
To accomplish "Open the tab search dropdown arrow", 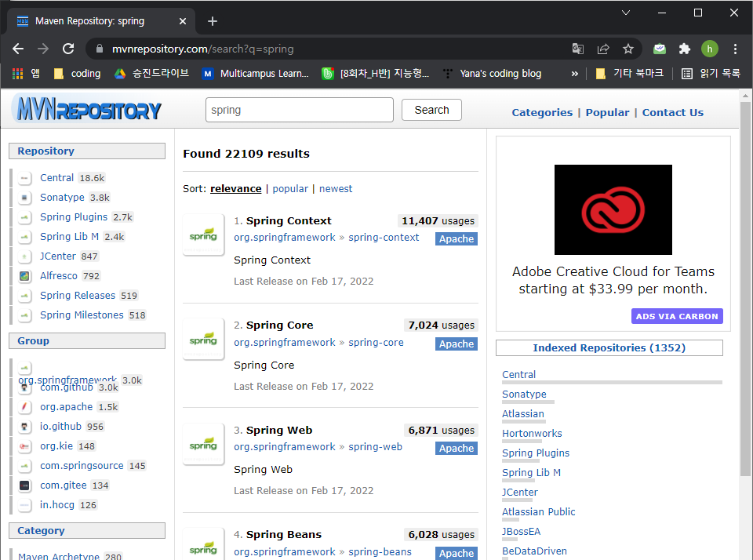I will point(625,13).
